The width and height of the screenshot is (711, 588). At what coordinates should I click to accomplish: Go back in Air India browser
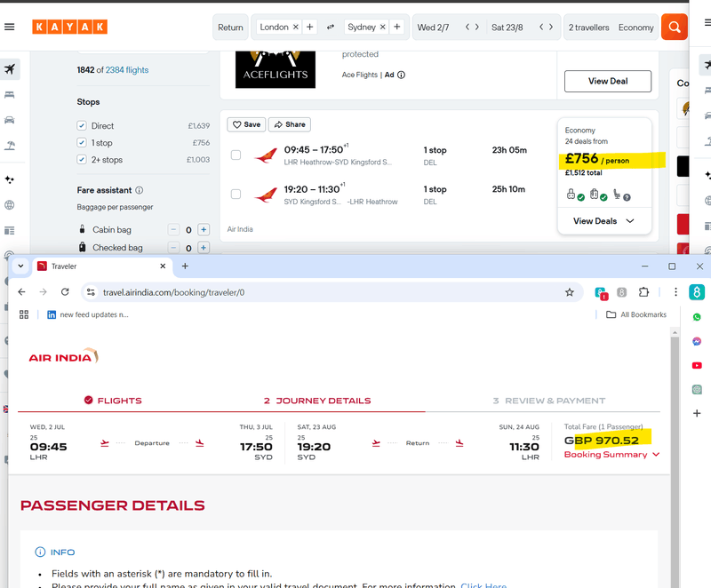(x=21, y=292)
